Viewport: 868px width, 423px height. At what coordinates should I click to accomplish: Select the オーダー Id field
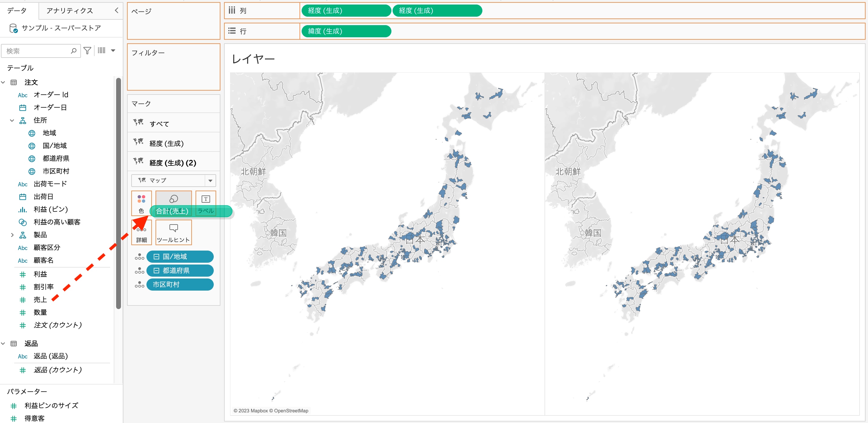(51, 95)
